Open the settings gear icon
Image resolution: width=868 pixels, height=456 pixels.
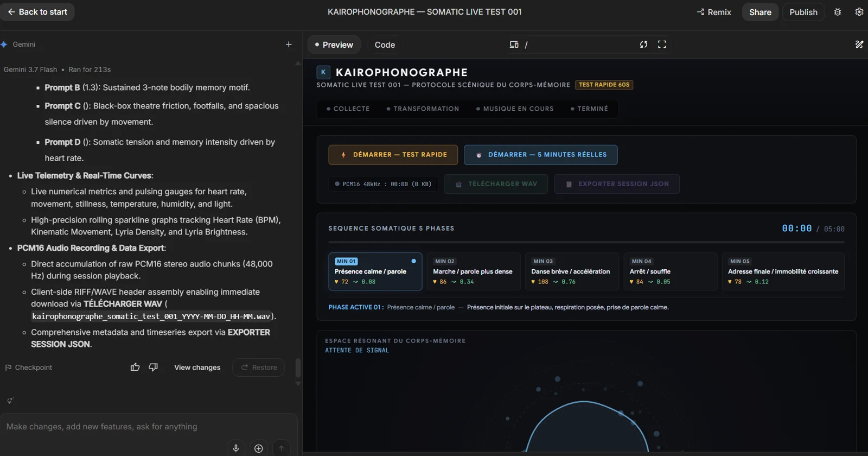point(859,12)
